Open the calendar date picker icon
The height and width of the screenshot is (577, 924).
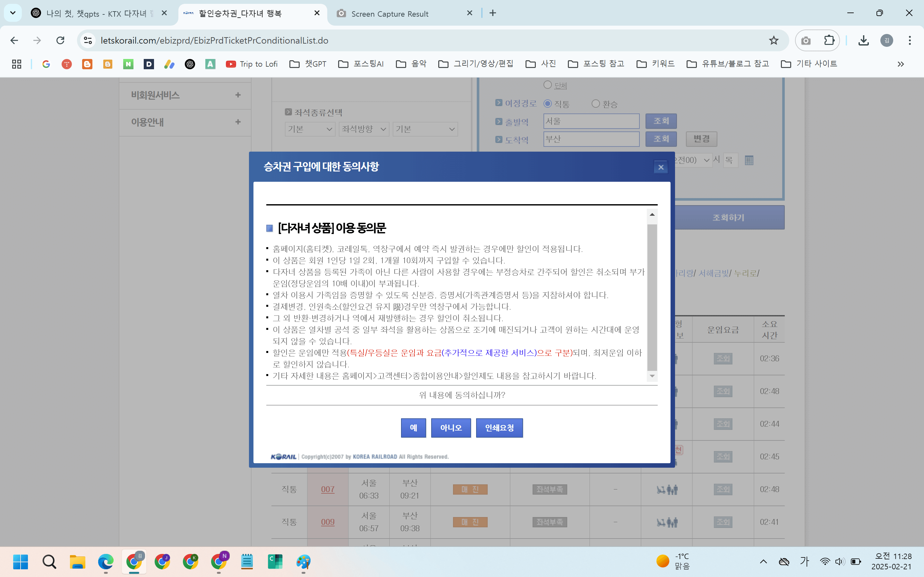pos(749,160)
